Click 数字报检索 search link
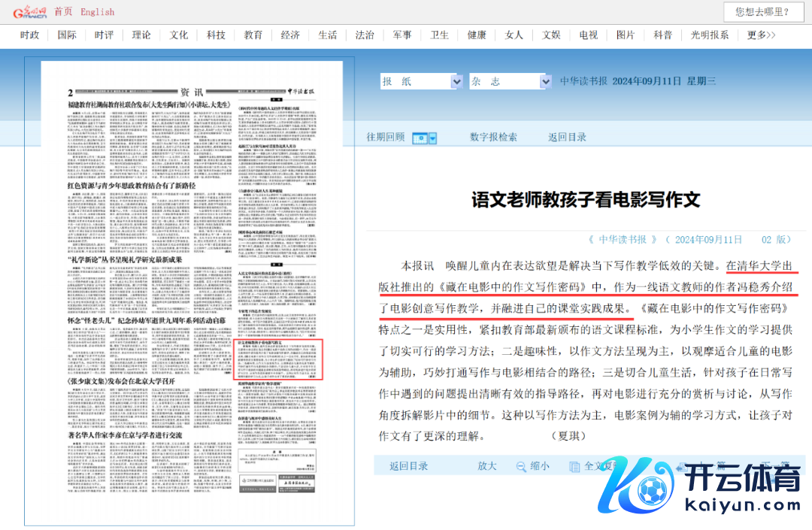This screenshot has height=530, width=812. [493, 137]
